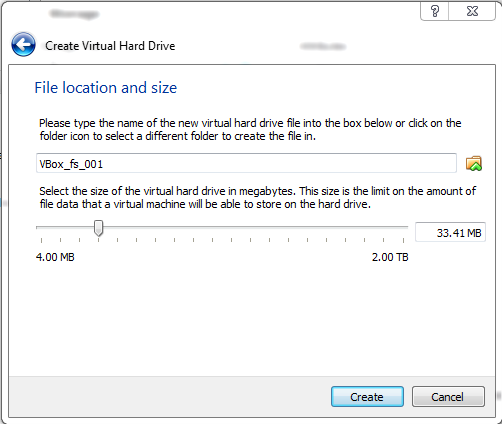Click the Create button
This screenshot has width=502, height=424.
[367, 397]
